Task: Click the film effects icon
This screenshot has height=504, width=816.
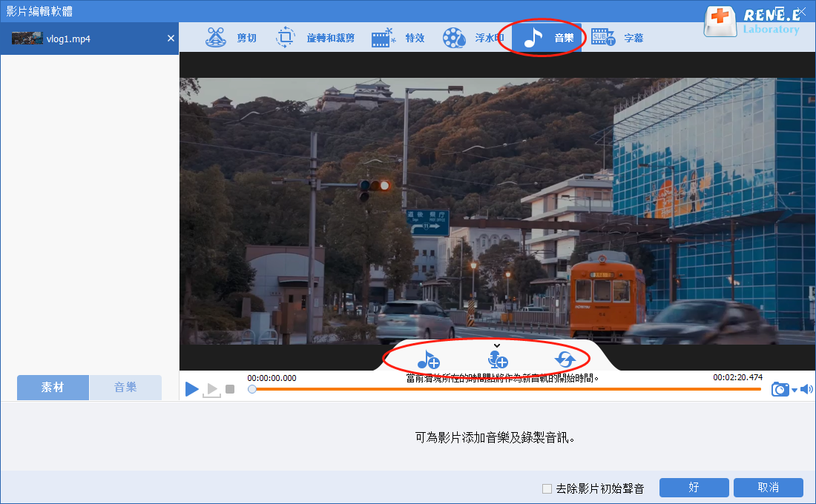Action: pos(384,38)
